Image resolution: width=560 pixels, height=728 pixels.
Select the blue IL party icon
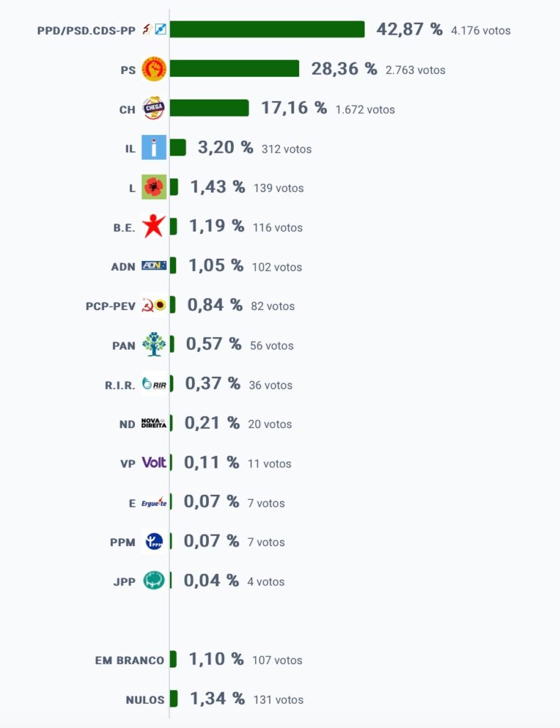154,148
